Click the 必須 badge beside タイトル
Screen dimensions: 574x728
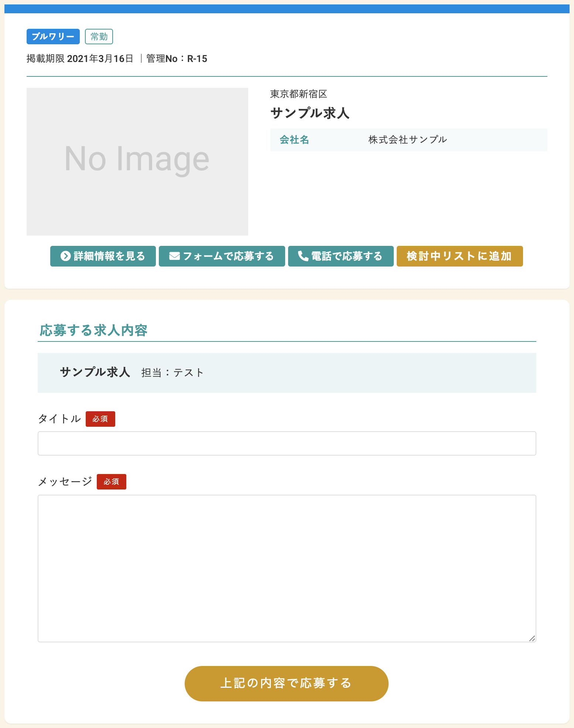tap(100, 419)
